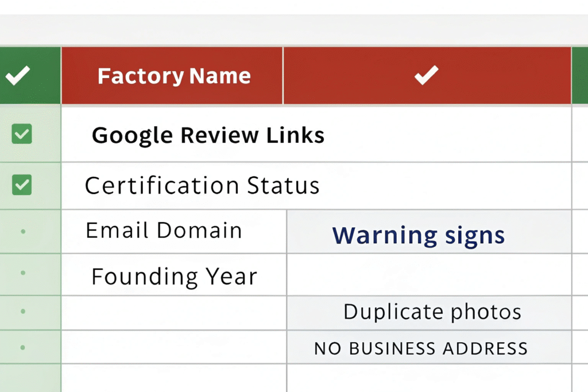Select the blank cell right of Founding Year
This screenshot has width=588, height=392.
pos(428,274)
